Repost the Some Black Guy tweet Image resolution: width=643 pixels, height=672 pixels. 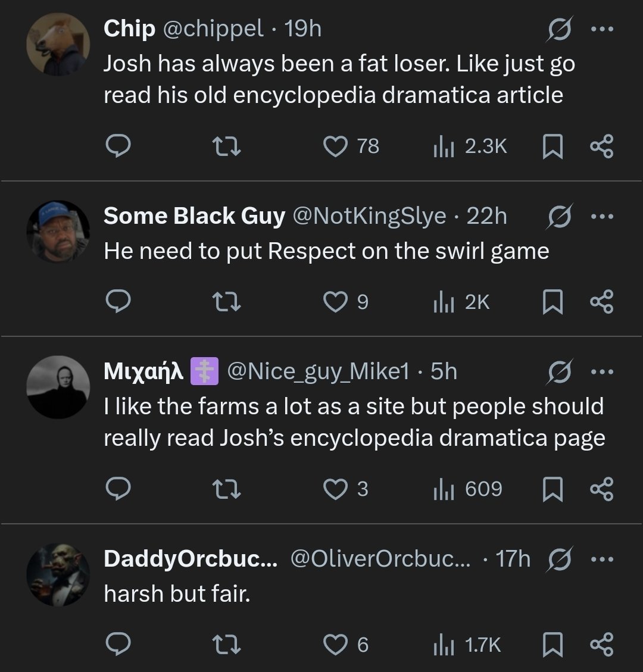point(226,302)
